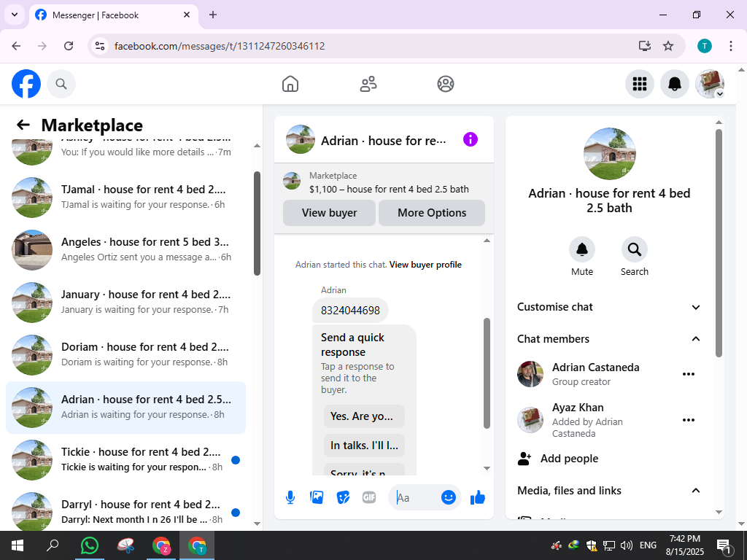Click the conversation list scrollbar
The width and height of the screenshot is (747, 560).
click(258, 224)
